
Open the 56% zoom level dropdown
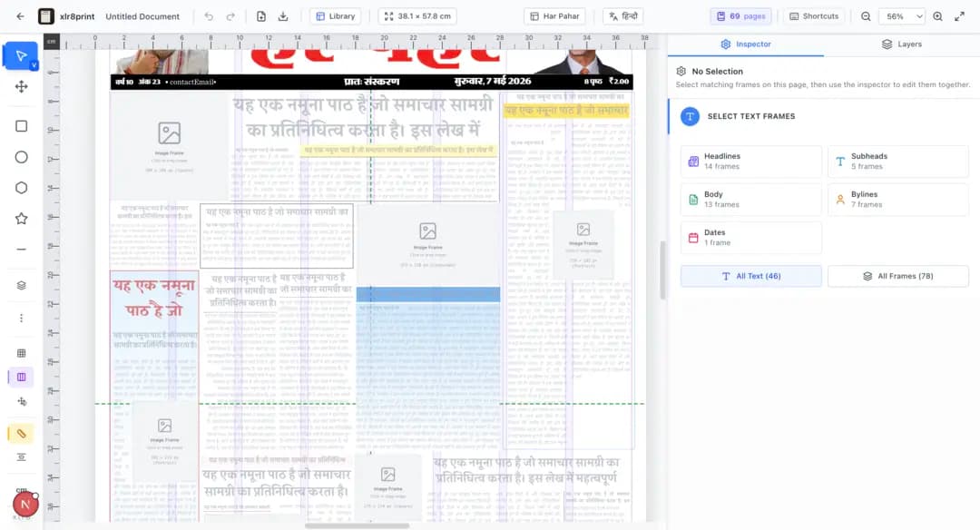coord(902,16)
